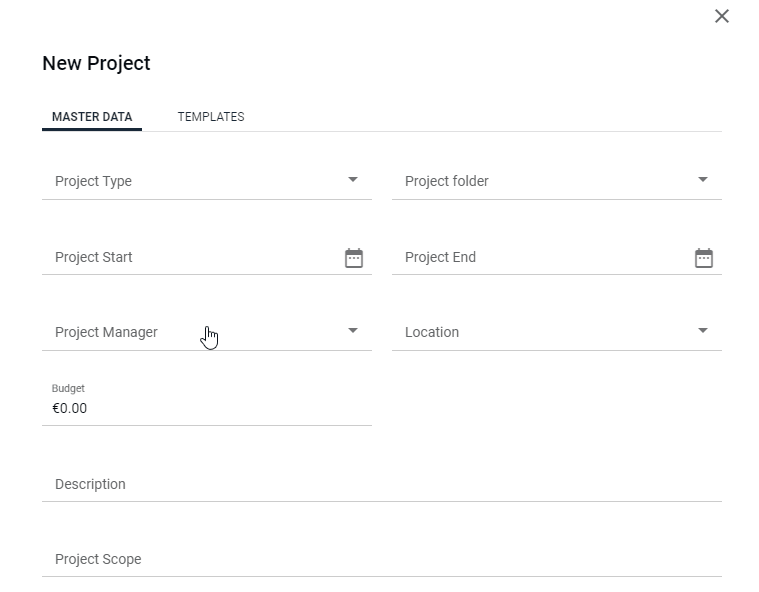Click the Project End date field
Image resolution: width=759 pixels, height=592 pixels.
click(542, 257)
